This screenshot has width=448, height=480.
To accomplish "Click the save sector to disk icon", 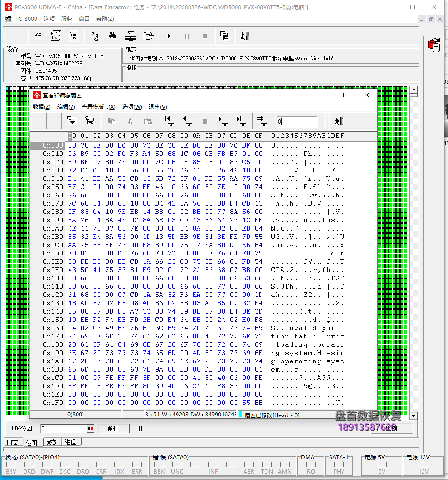I will pyautogui.click(x=71, y=121).
